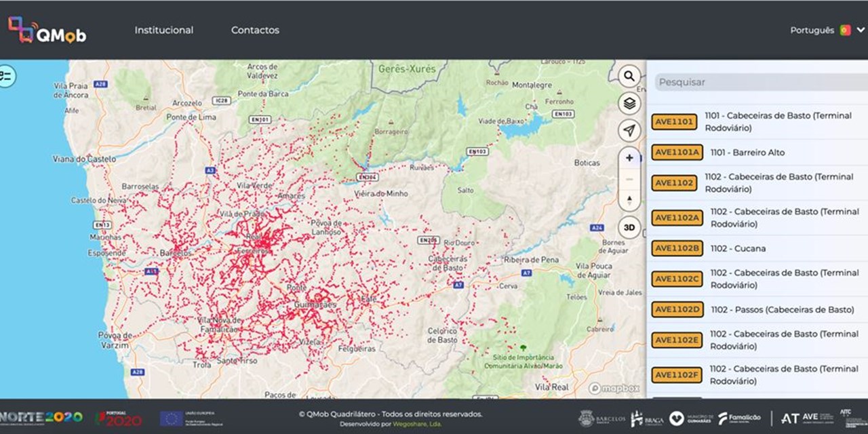
Task: Click the Pesquisar search field
Action: point(759,82)
